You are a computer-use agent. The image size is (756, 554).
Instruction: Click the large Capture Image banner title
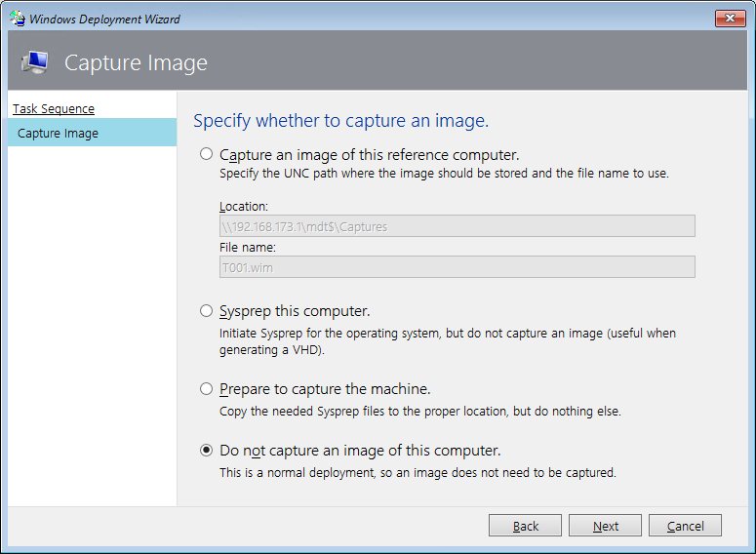tap(136, 63)
